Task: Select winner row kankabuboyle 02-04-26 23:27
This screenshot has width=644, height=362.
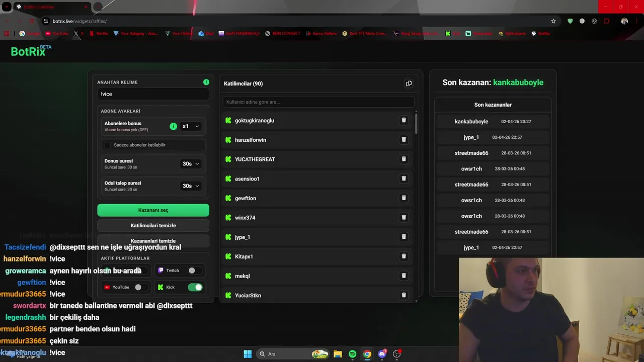Action: [x=493, y=122]
